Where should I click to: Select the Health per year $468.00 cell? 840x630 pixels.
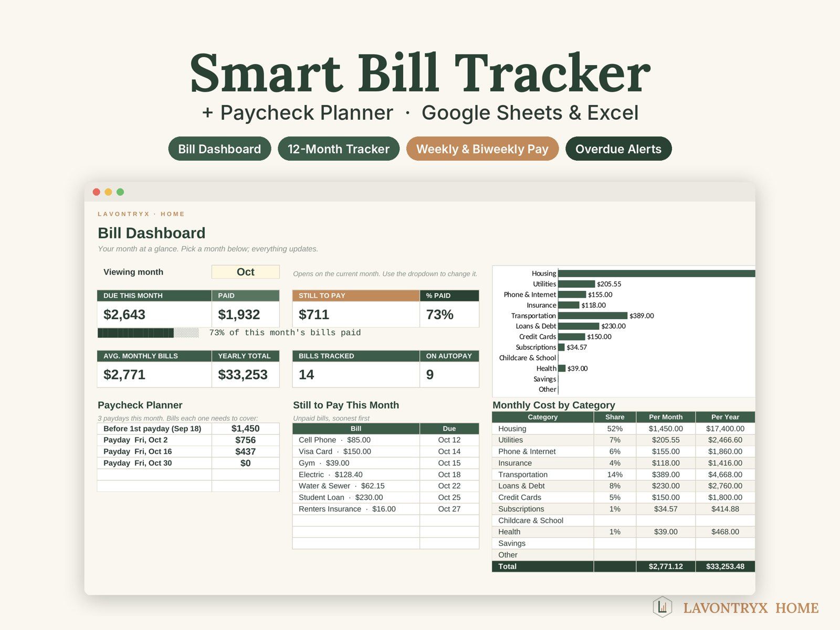click(x=725, y=532)
